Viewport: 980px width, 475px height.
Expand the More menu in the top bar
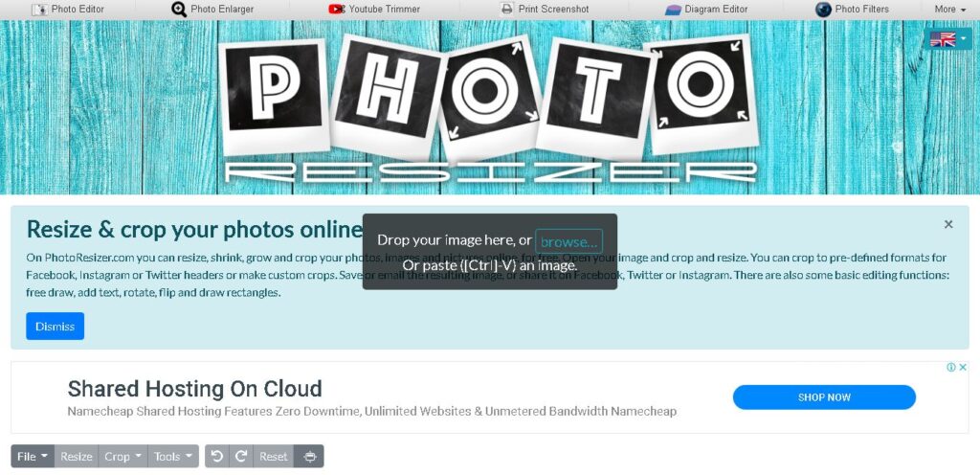[x=949, y=10]
